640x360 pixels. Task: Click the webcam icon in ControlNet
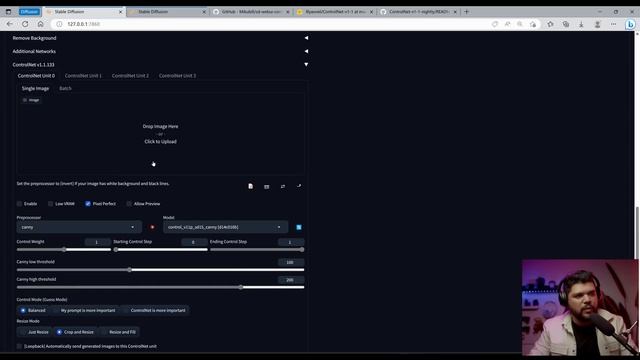click(267, 187)
